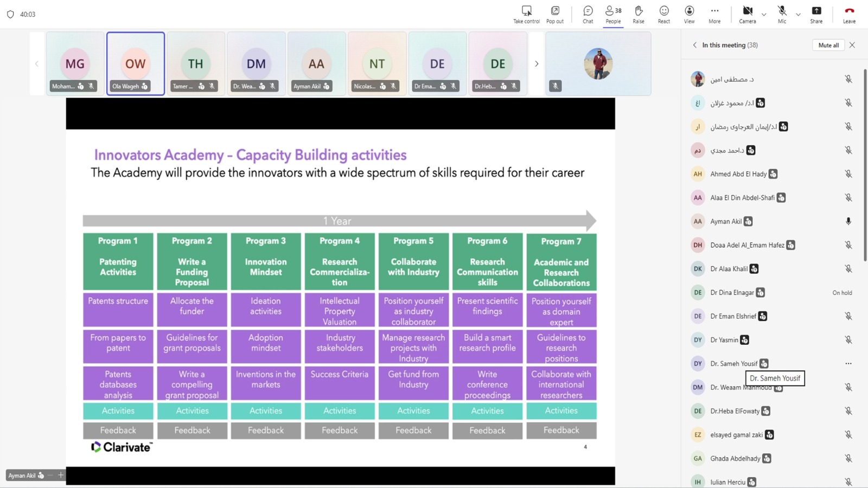Viewport: 868px width, 488px height.
Task: Open the Chat panel
Action: point(588,11)
